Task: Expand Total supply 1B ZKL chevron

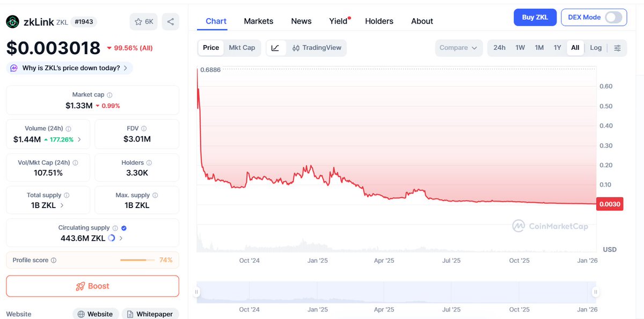Action: [x=62, y=205]
